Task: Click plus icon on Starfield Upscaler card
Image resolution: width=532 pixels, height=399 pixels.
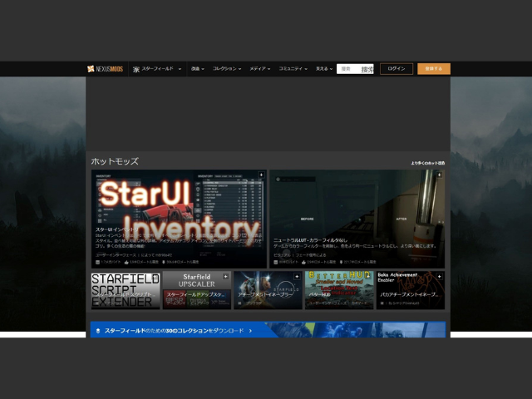Action: pyautogui.click(x=225, y=277)
